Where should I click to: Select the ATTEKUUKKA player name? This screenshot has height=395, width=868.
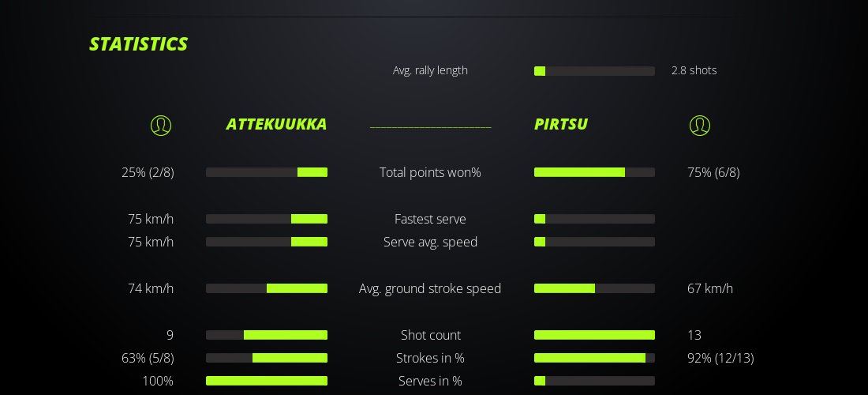(x=276, y=124)
